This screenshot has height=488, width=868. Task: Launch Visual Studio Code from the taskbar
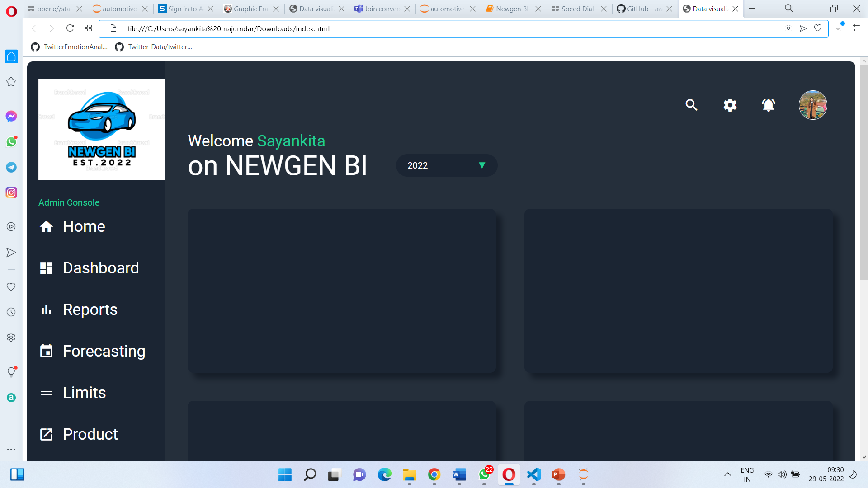point(533,474)
